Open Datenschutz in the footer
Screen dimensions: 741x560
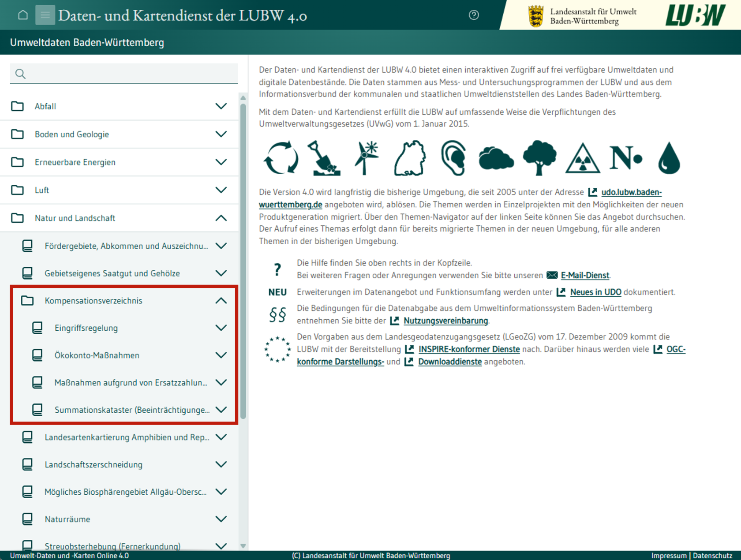pos(712,555)
